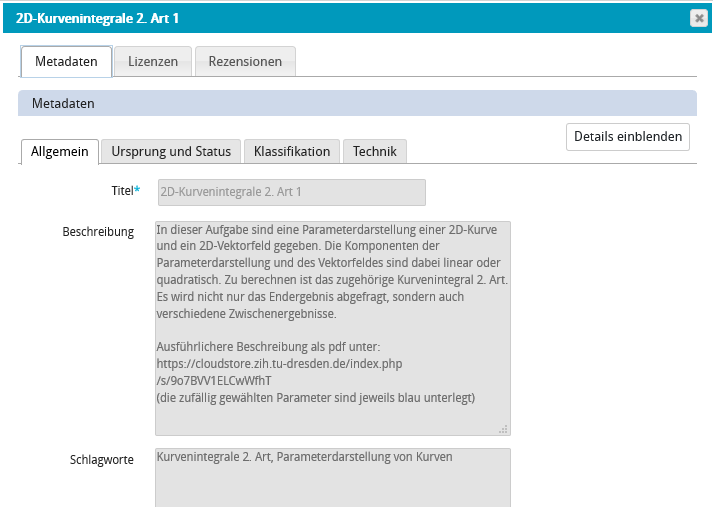Click the Metadaten section header bar
The height and width of the screenshot is (507, 713).
coord(357,103)
